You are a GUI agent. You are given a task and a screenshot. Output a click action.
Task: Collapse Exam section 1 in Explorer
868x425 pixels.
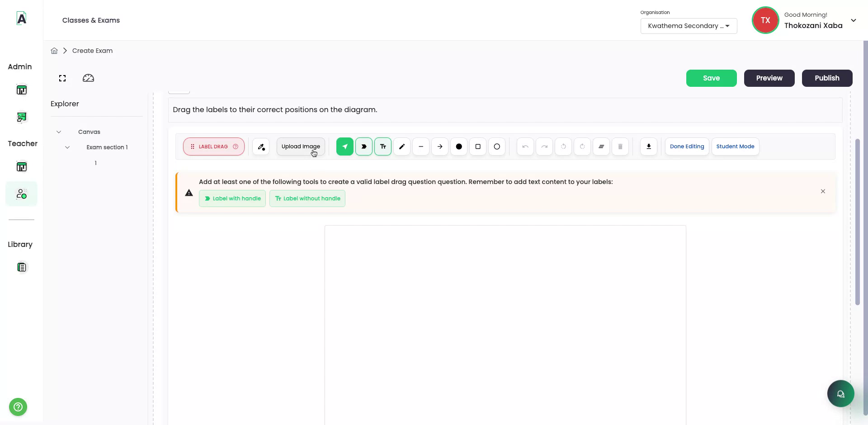click(x=67, y=147)
